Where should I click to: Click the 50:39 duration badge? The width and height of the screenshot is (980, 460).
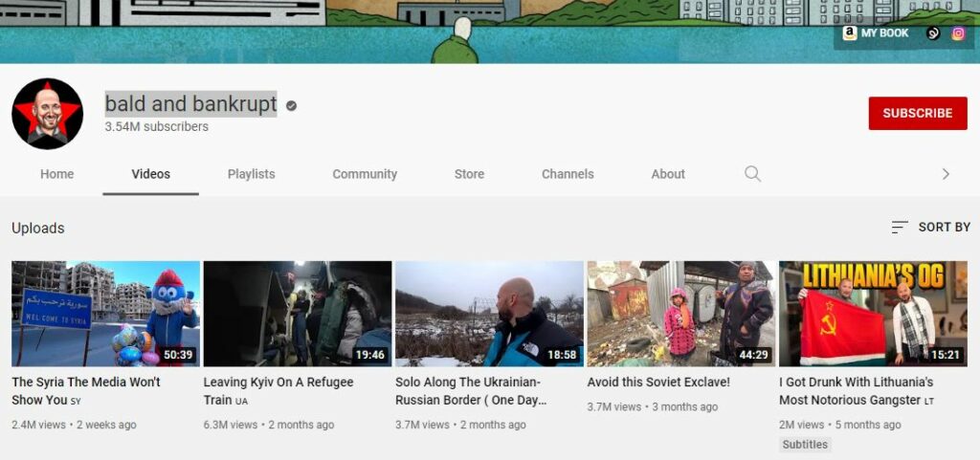179,355
